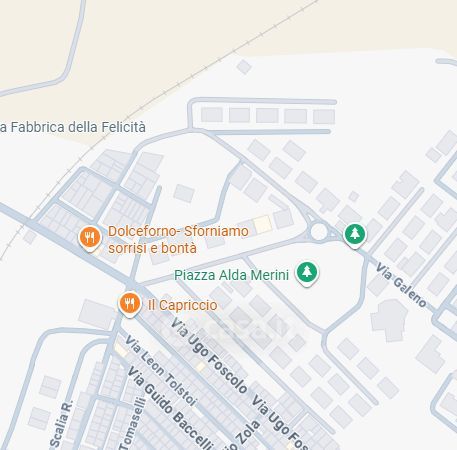
Task: Click the lower Via Ugo Foscolo label
Action: (281, 422)
